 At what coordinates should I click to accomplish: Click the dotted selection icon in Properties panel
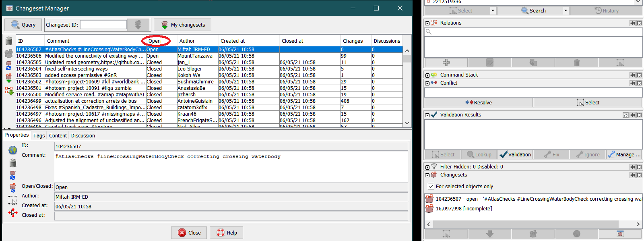pyautogui.click(x=13, y=200)
